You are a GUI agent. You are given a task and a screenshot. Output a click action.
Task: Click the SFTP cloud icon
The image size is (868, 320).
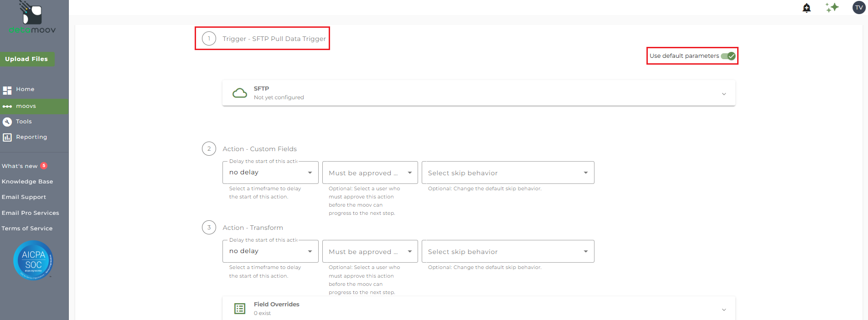point(240,93)
